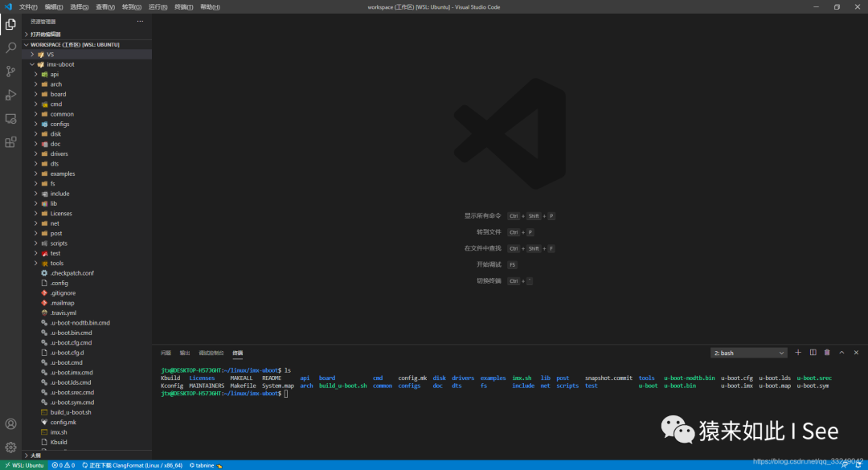The width and height of the screenshot is (868, 470).
Task: Expand the Licenses folder
Action: click(x=87, y=214)
